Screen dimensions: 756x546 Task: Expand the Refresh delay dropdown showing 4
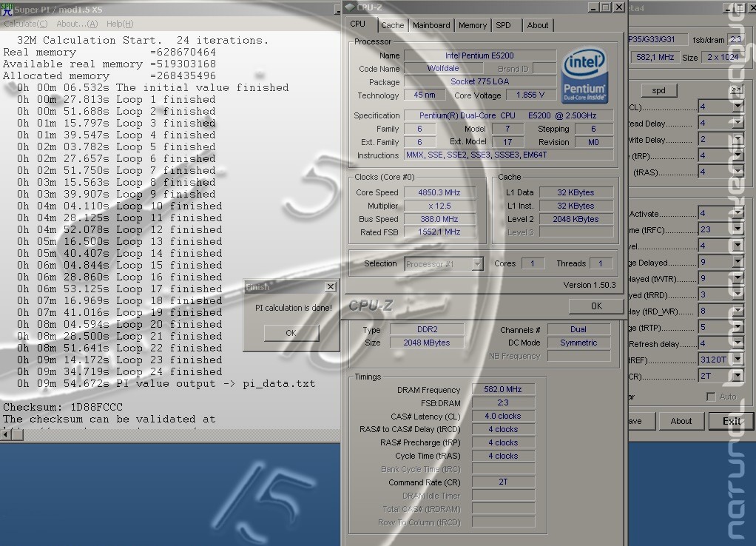[x=738, y=344]
